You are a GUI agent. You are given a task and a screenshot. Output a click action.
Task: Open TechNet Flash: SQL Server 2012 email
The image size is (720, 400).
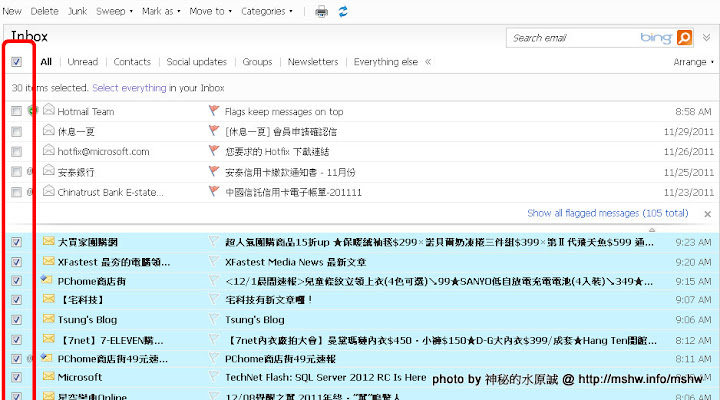[326, 377]
